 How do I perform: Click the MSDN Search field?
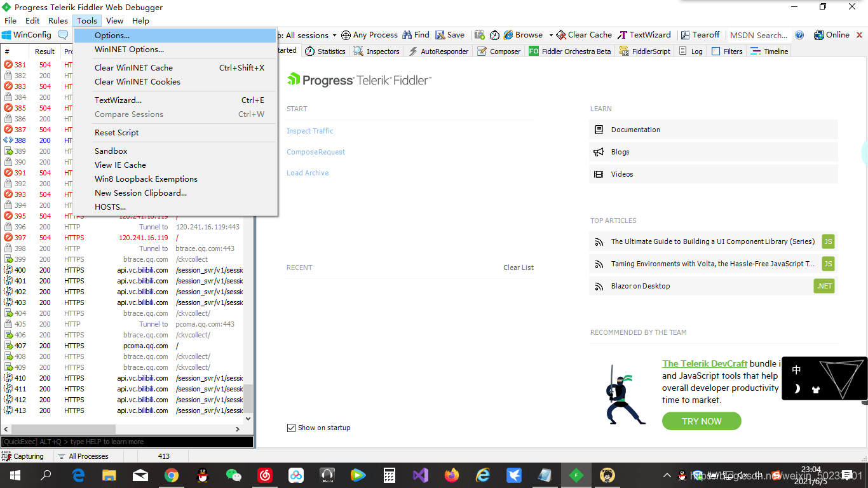click(759, 35)
